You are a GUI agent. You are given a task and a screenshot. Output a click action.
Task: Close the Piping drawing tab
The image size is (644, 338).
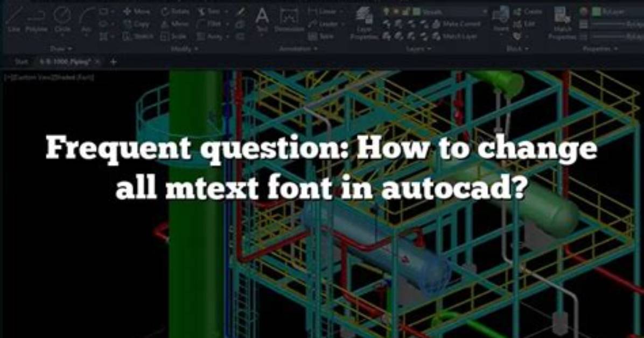pos(97,61)
